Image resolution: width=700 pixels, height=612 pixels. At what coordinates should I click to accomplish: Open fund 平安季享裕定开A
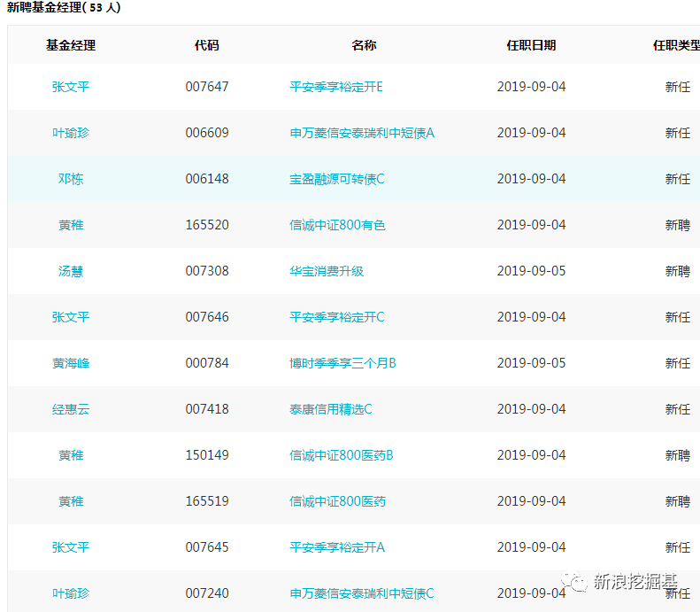point(336,546)
